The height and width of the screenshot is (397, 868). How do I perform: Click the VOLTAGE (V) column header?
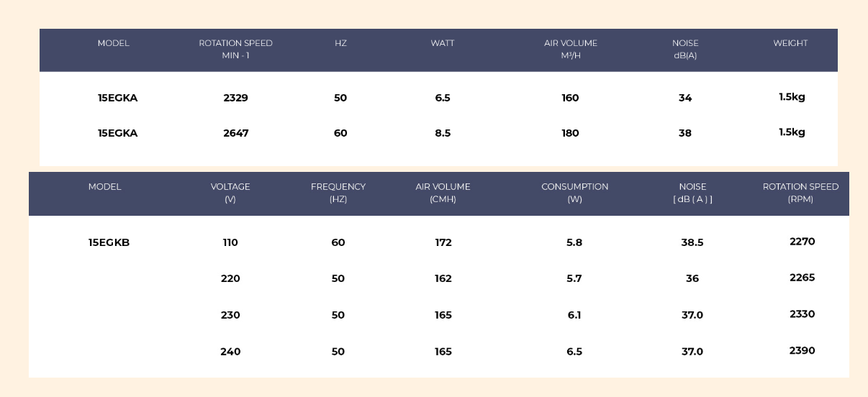(x=230, y=193)
